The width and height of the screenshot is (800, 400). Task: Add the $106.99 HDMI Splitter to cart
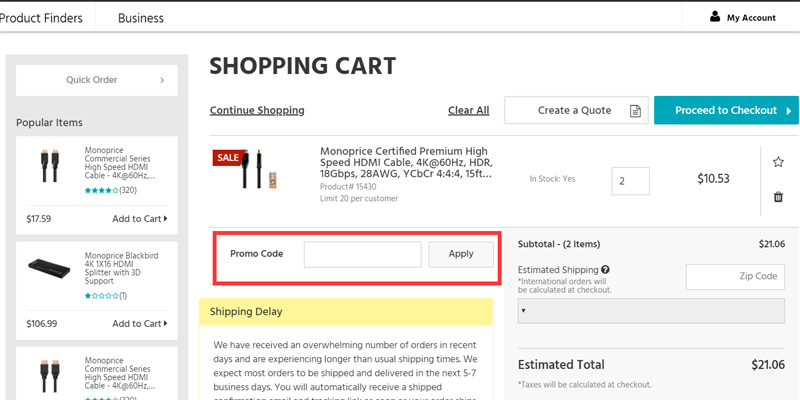pos(139,323)
